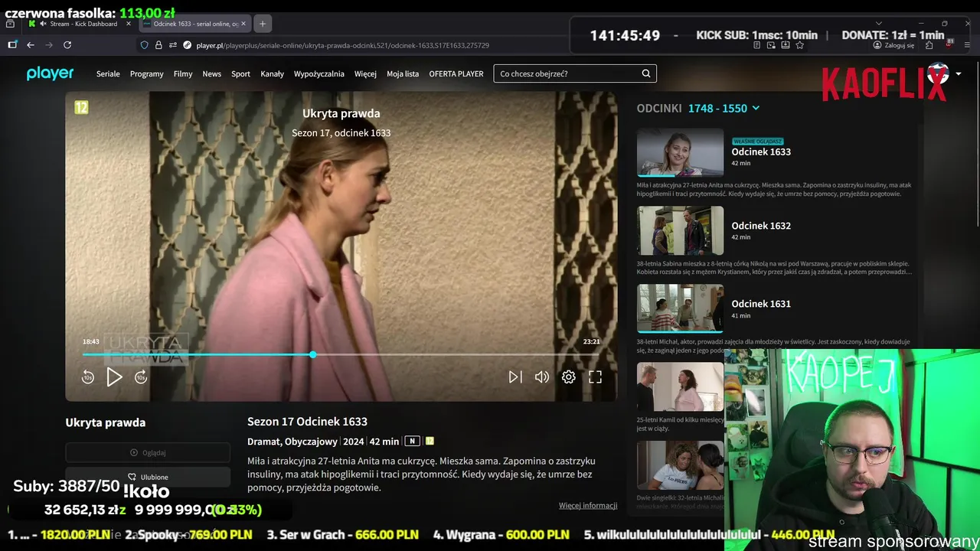The image size is (980, 551).
Task: Mute the Kick Dashboard tab audio
Action: (44, 24)
